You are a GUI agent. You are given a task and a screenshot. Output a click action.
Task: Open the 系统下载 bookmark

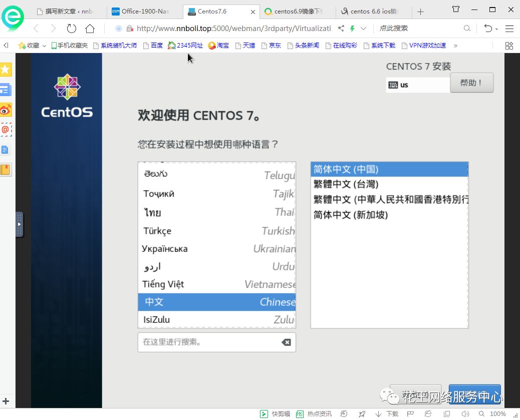coord(379,46)
